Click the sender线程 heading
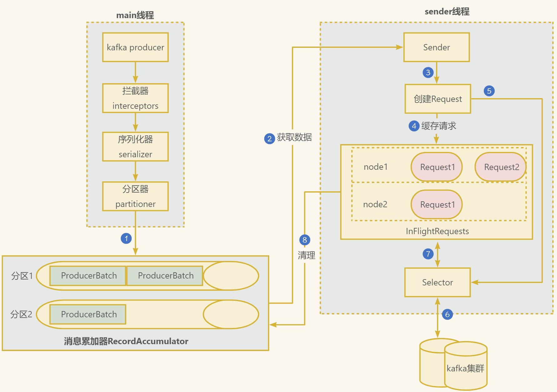This screenshot has width=557, height=392. click(447, 12)
